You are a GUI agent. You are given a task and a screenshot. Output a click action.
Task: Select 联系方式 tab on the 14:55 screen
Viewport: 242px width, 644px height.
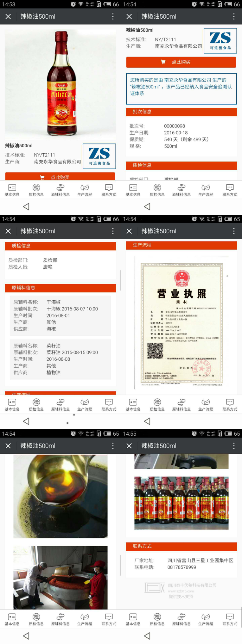coord(230,619)
